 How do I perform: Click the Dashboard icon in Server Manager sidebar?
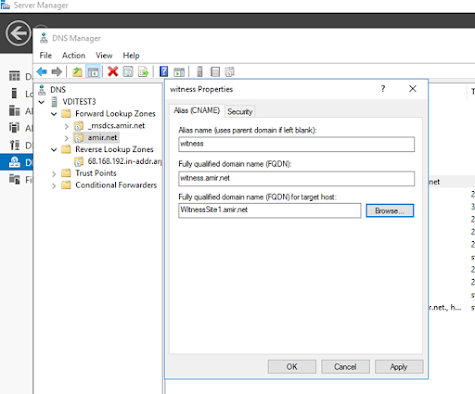[14, 76]
